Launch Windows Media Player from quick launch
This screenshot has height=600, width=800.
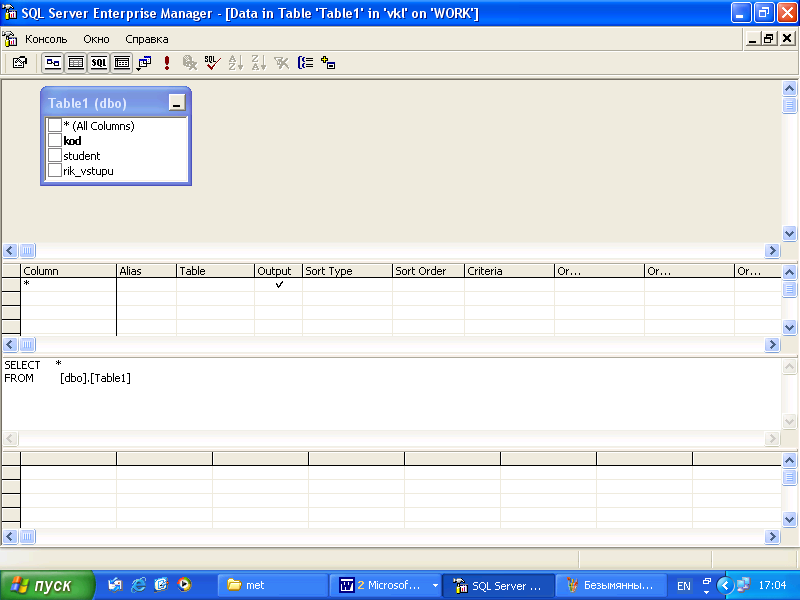(x=184, y=585)
